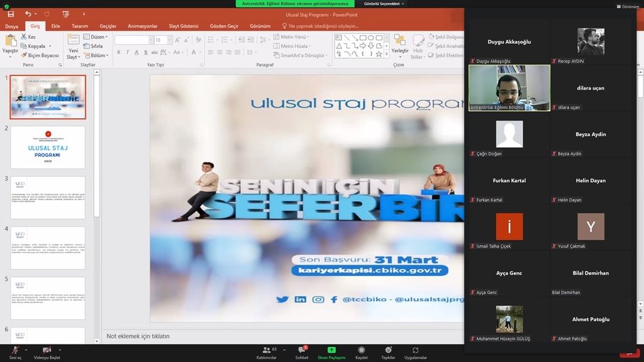Click the green Ekran Paylaşımı icon

click(331, 350)
